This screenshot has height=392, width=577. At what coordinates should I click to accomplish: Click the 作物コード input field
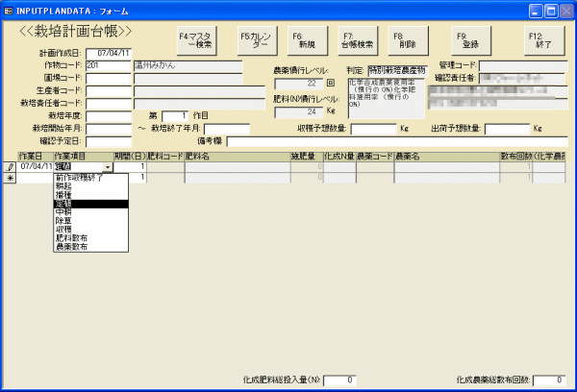[108, 66]
